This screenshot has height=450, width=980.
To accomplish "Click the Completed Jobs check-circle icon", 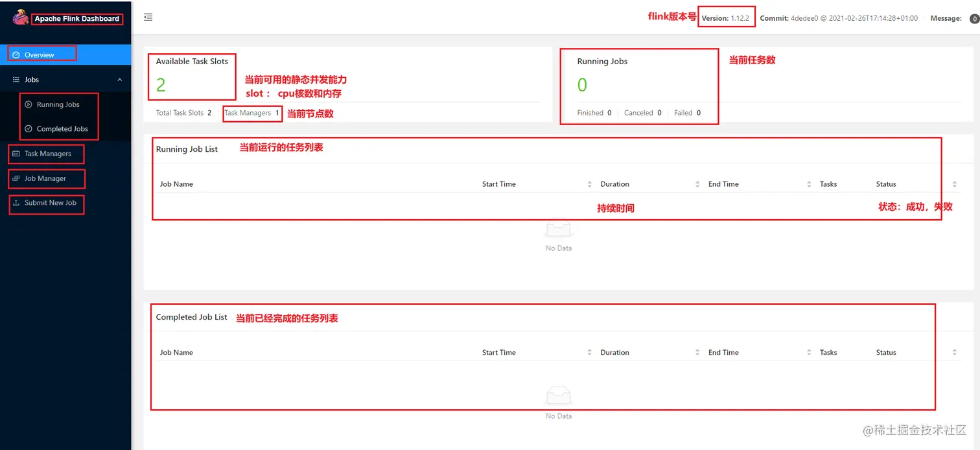I will [29, 129].
